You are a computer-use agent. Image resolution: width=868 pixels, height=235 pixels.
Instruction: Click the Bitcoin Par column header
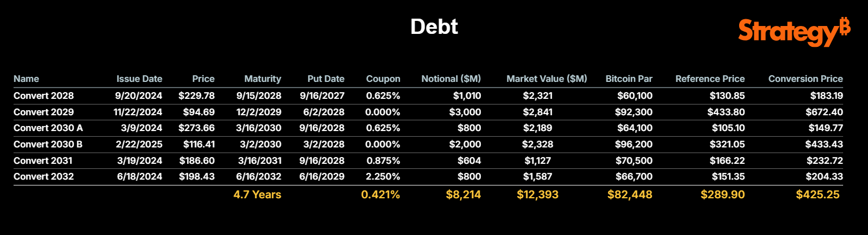[x=628, y=79]
